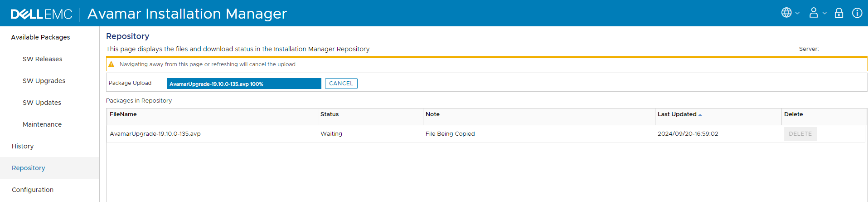The width and height of the screenshot is (868, 202).
Task: View the History page
Action: click(x=23, y=146)
